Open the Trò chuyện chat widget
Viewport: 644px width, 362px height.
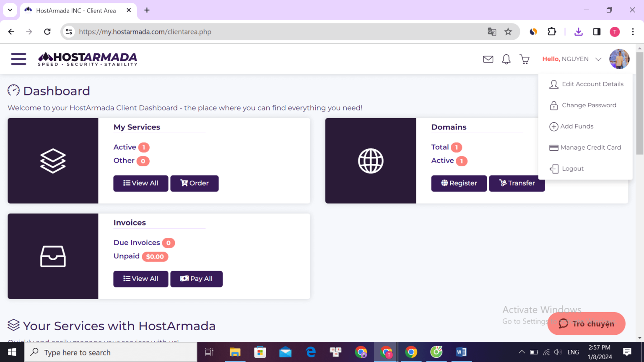click(586, 323)
